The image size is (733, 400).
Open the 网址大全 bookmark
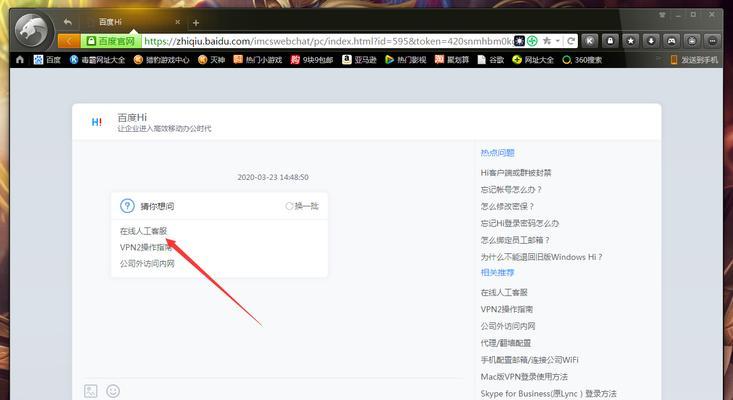pyautogui.click(x=533, y=60)
